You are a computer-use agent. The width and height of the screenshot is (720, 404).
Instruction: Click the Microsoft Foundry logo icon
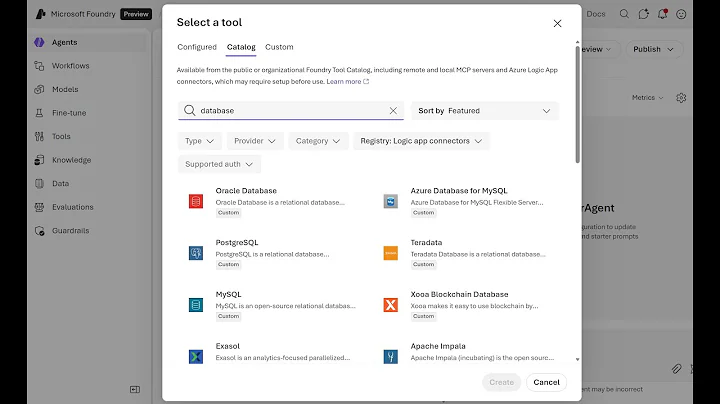[40, 14]
